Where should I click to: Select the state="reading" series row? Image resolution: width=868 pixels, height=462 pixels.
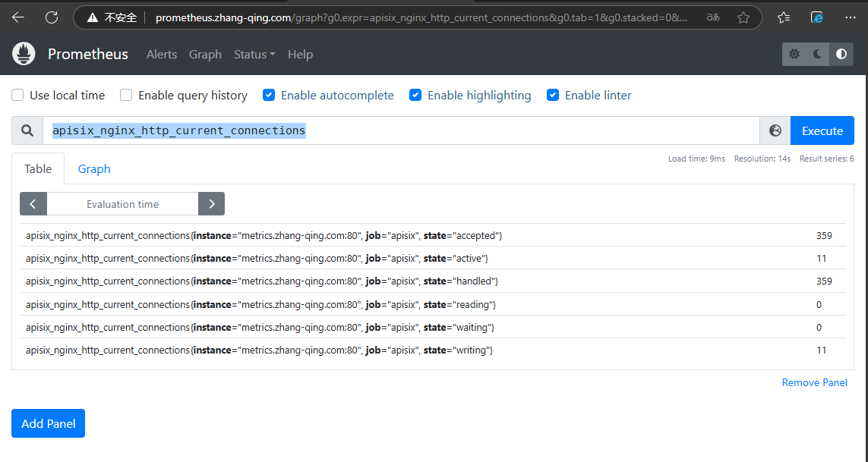433,304
